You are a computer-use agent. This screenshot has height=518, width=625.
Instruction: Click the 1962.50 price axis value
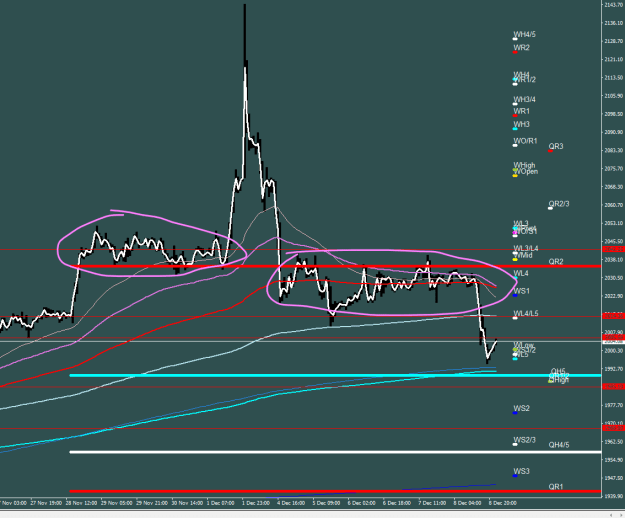[614, 441]
